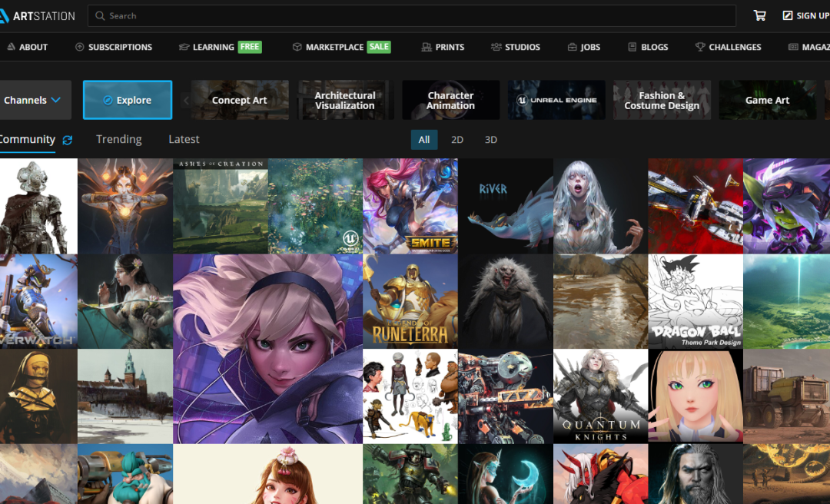
Task: Click the Studios people icon
Action: (x=496, y=47)
